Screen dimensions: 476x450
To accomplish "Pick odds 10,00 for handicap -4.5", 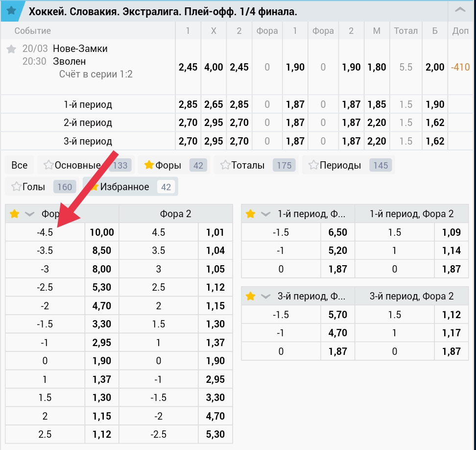I will coord(102,232).
